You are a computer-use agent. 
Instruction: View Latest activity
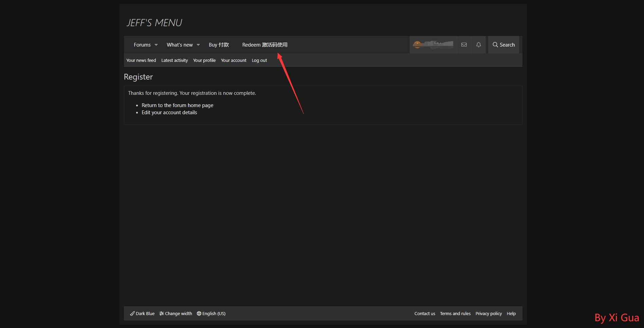tap(174, 61)
